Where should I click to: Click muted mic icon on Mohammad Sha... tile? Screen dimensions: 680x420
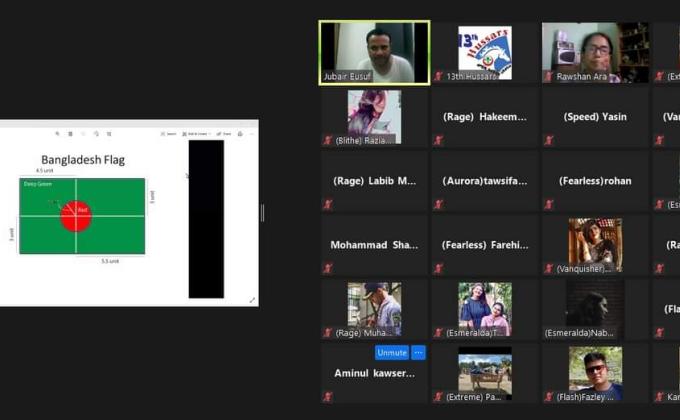[x=327, y=268]
